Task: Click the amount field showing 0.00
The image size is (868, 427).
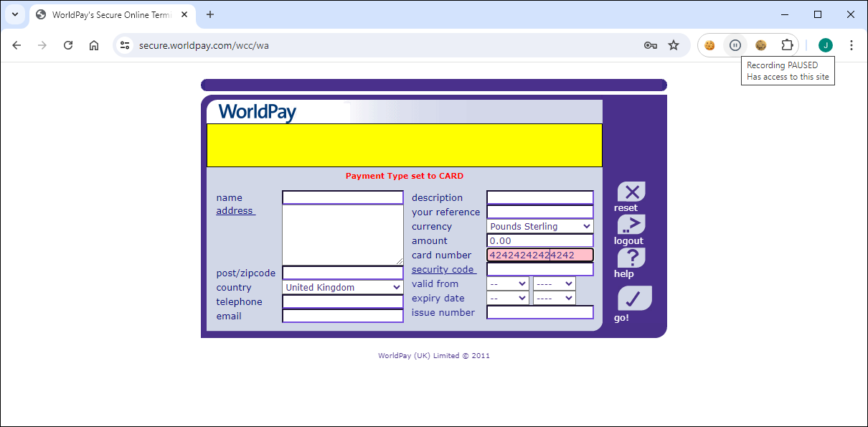Action: coord(540,240)
